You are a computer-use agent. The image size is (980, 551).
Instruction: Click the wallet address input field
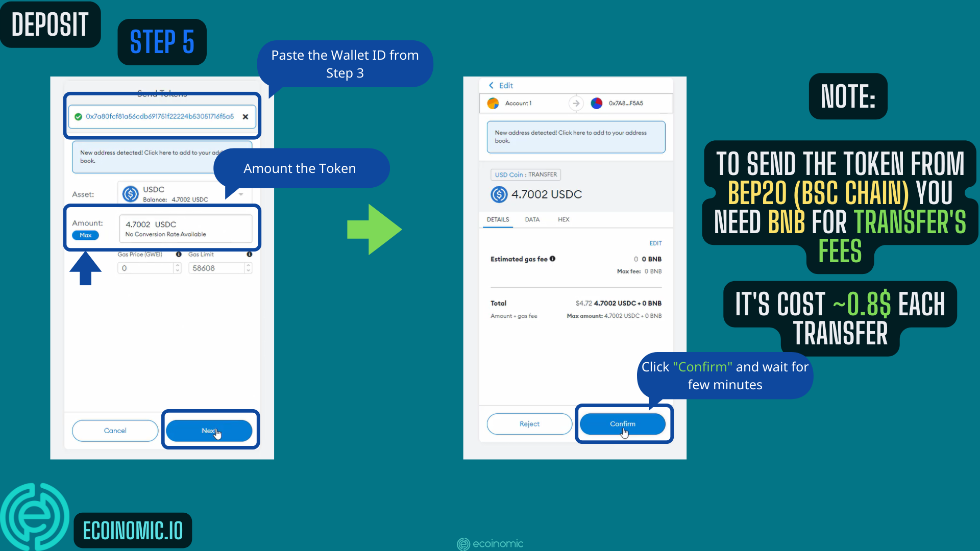161,116
